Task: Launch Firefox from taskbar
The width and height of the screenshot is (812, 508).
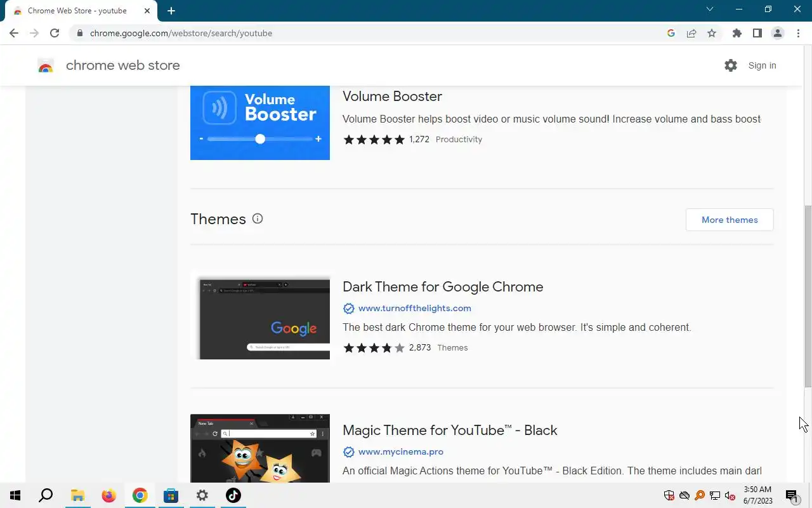Action: (x=108, y=495)
